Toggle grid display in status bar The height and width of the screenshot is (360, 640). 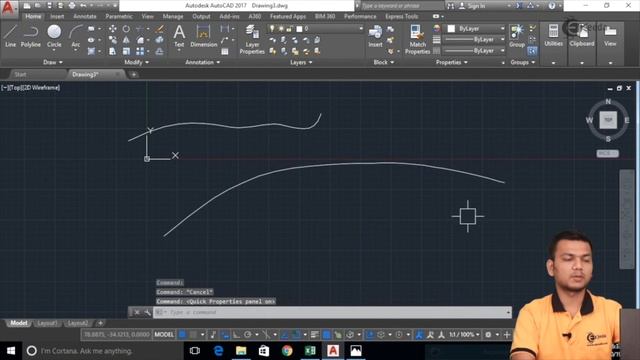tap(182, 335)
